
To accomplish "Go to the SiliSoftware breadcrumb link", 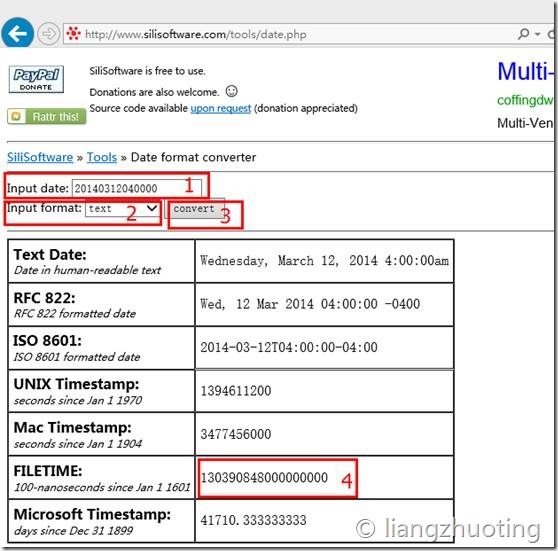I will click(x=40, y=157).
